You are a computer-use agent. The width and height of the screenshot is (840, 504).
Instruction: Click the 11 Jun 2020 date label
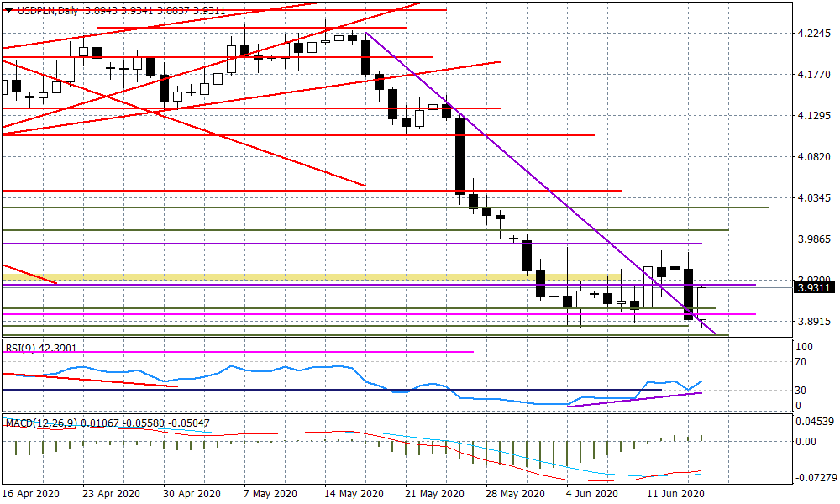(x=675, y=494)
